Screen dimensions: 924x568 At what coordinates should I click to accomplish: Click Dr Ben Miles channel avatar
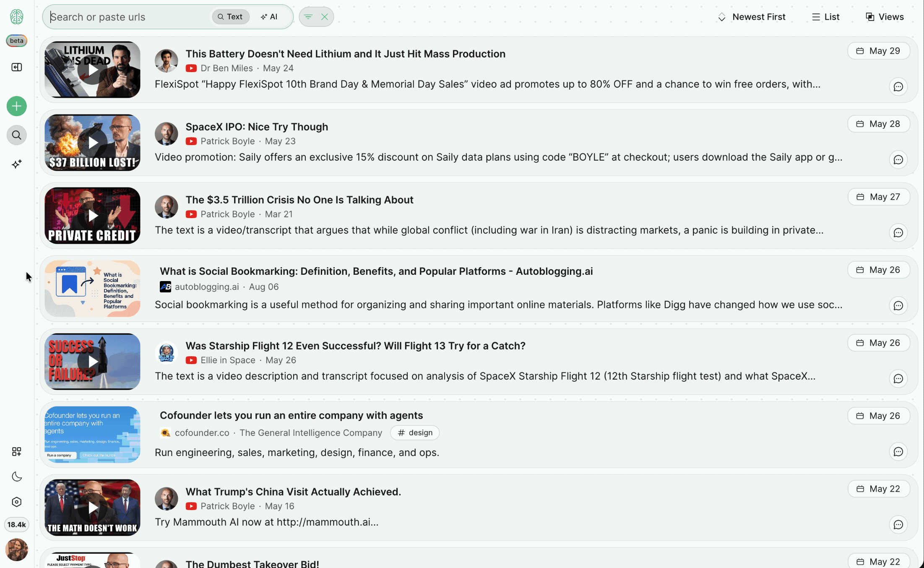[167, 61]
